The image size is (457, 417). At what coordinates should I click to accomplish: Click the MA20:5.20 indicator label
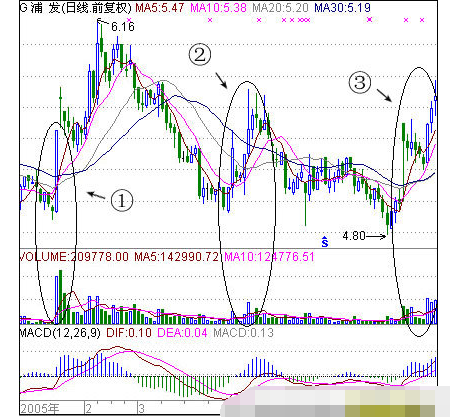280,8
